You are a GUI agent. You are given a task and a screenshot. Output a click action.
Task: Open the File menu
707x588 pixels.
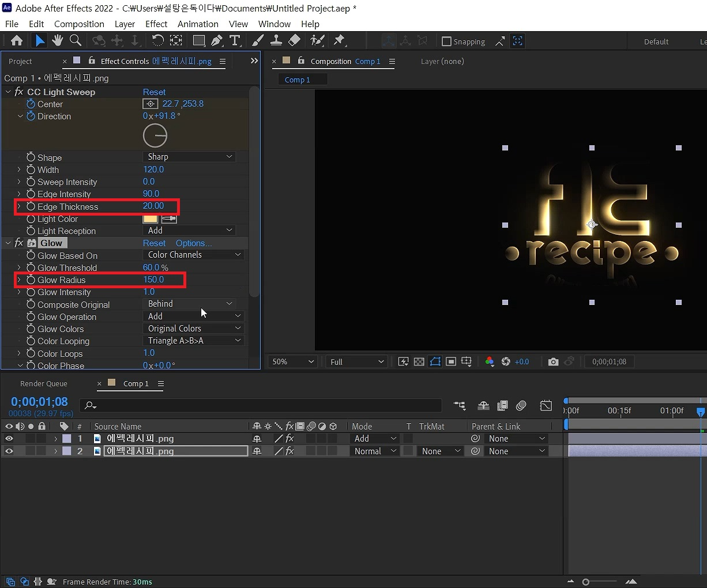tap(12, 24)
